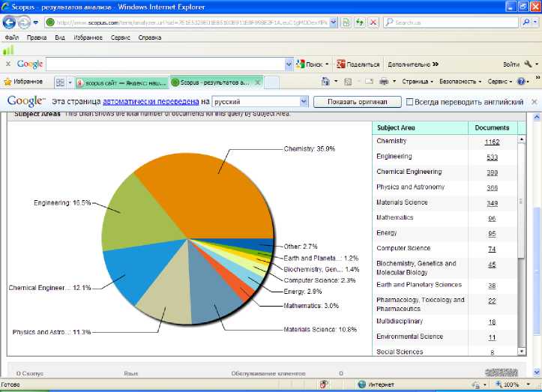Image resolution: width=542 pixels, height=392 pixels.
Task: Click Дополнительно on Google toolbar
Action: tap(413, 64)
